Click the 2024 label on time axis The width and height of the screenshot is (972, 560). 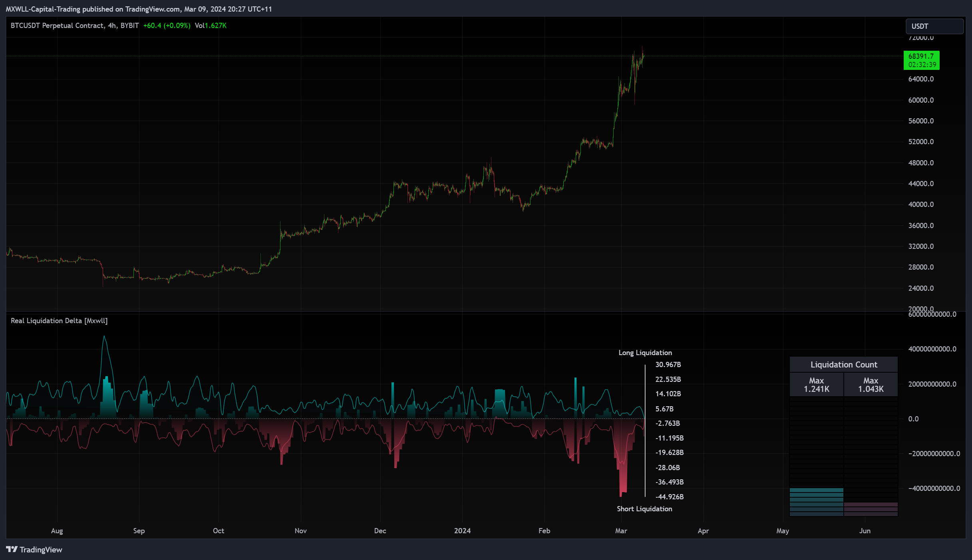click(x=463, y=531)
